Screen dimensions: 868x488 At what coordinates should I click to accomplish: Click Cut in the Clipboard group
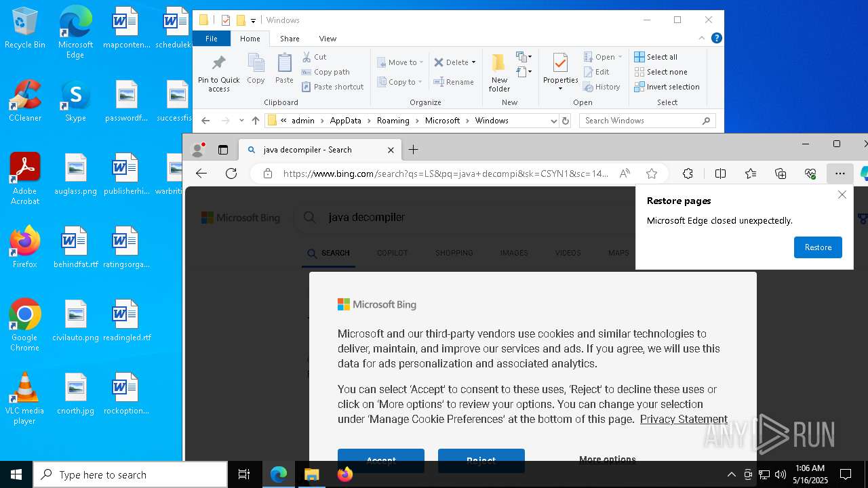tap(314, 57)
